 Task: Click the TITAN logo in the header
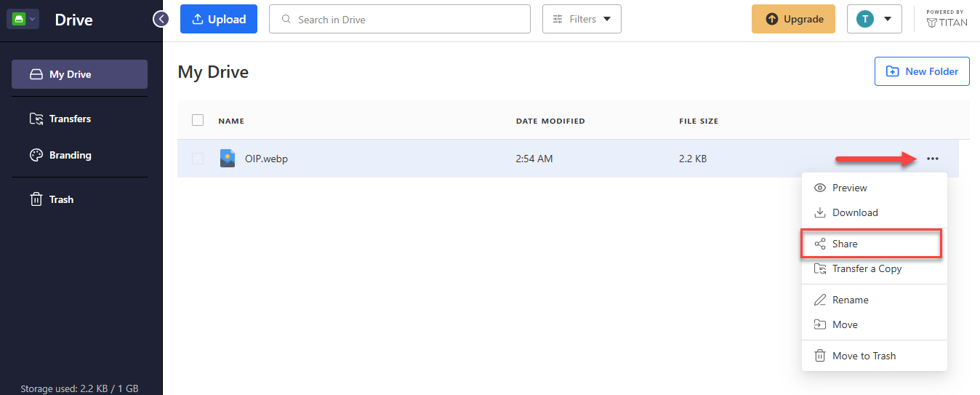coord(947,19)
